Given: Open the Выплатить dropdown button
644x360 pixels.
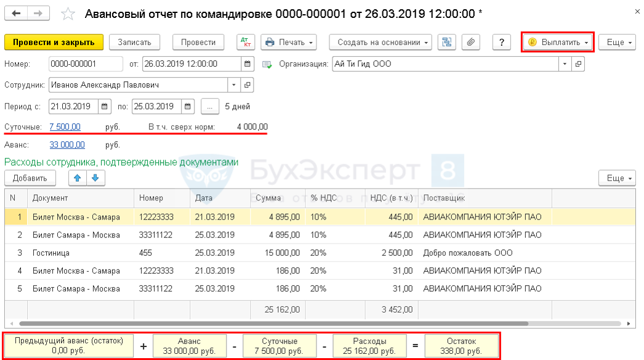Looking at the screenshot, I should [x=558, y=42].
